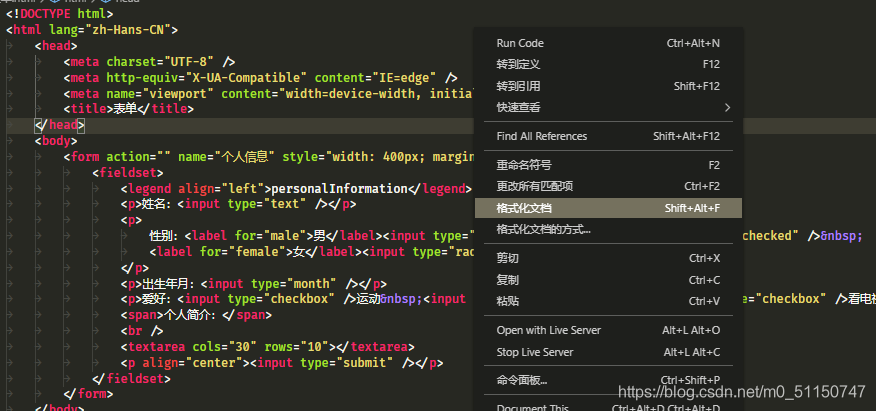Viewport: 876px width, 411px height.
Task: Click the opening <head> tag line
Action: (56, 46)
